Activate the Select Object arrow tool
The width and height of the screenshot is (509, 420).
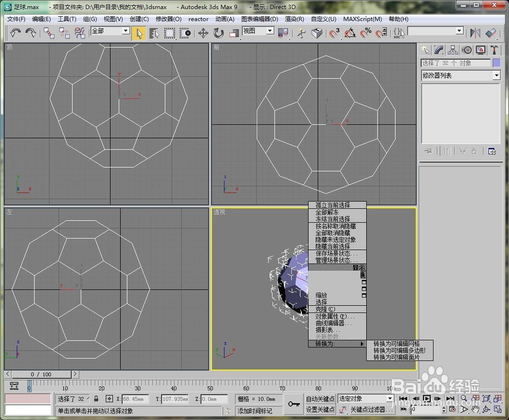click(x=139, y=34)
